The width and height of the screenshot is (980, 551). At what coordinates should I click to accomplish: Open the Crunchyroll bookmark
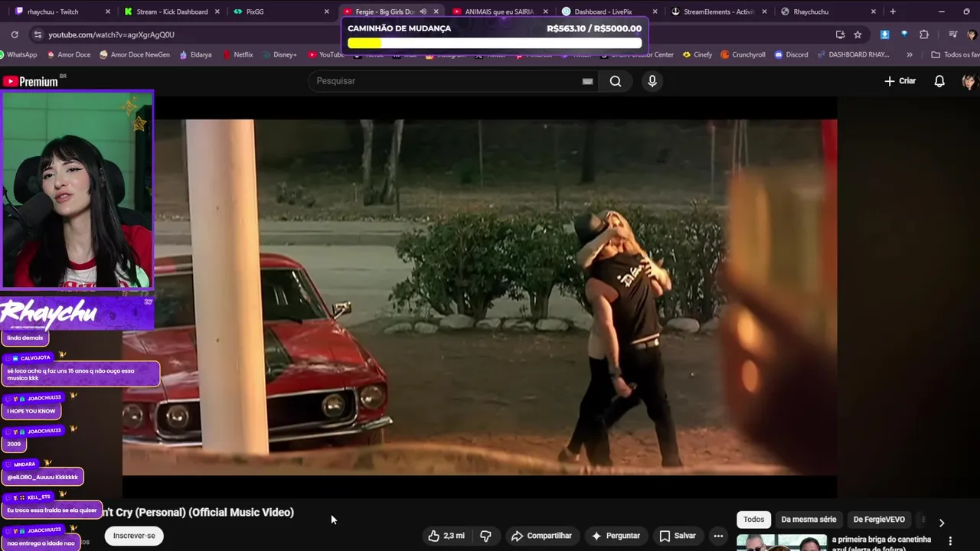(x=743, y=54)
